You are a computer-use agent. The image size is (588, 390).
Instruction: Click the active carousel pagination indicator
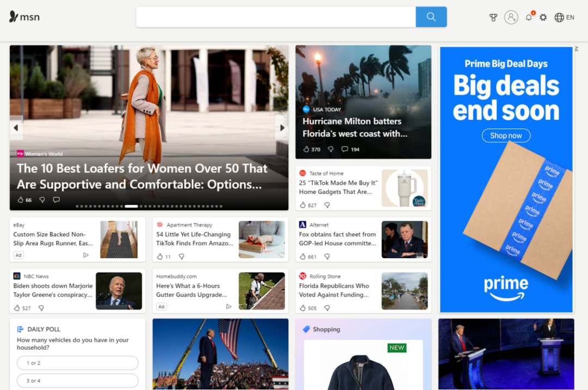(x=131, y=206)
